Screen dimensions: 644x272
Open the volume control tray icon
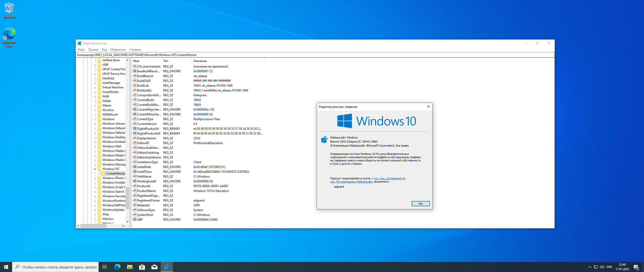(x=602, y=267)
